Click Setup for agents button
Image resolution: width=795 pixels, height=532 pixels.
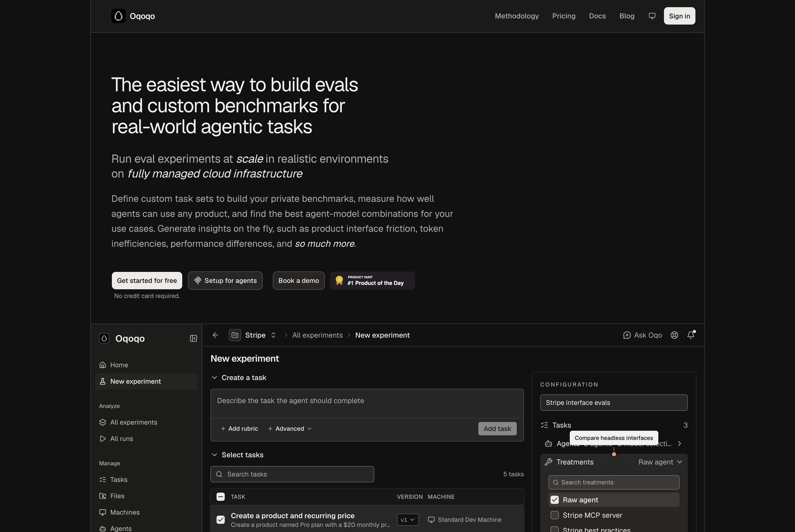[225, 281]
